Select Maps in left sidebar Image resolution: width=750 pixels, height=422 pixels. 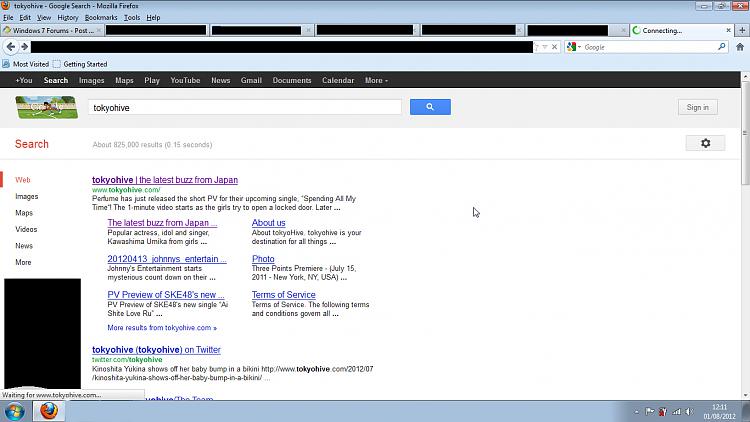24,213
